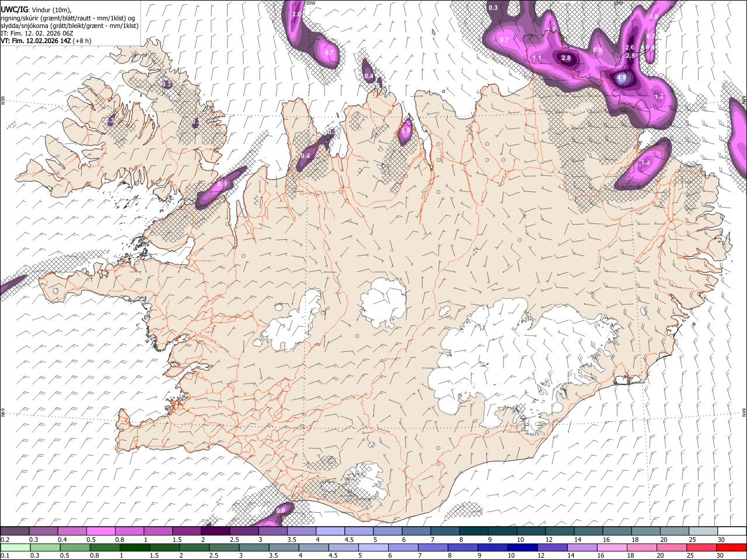Click the 0.9 value label in the northeast band

tap(654, 17)
